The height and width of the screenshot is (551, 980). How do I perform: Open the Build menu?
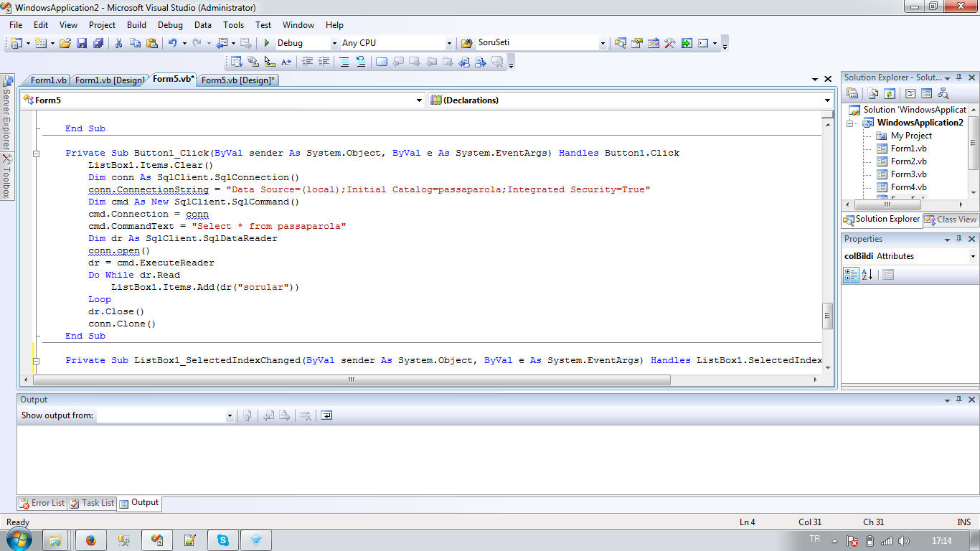click(136, 24)
